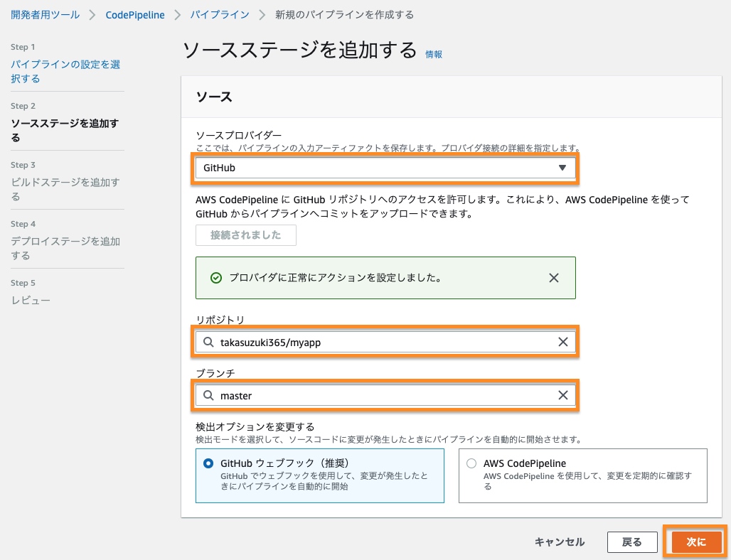Select Step 3 ビルドステージを追加する

point(65,189)
